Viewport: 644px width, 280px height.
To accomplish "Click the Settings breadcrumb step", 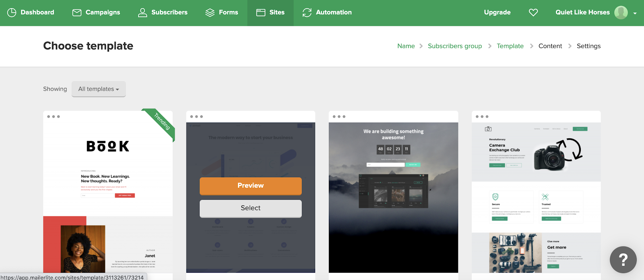I will pyautogui.click(x=588, y=46).
